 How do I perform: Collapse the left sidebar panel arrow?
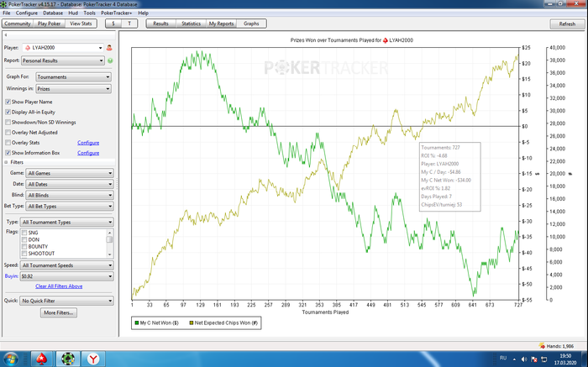click(x=6, y=35)
